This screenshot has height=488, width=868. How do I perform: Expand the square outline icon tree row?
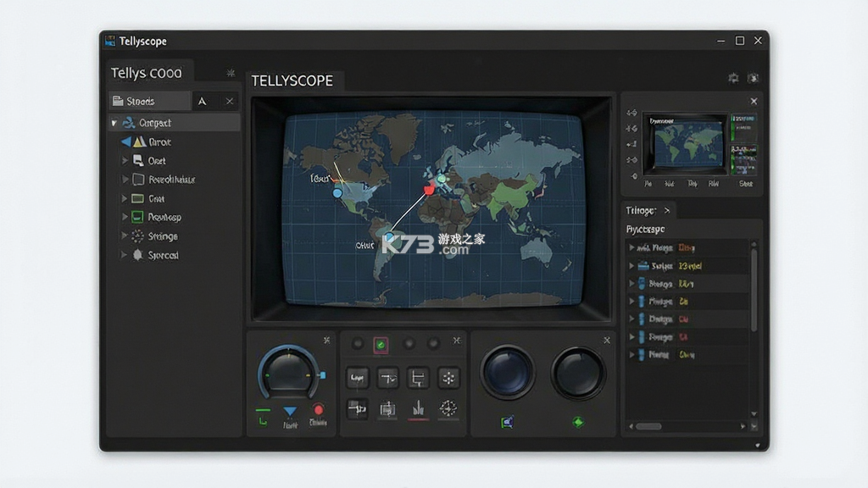[125, 180]
